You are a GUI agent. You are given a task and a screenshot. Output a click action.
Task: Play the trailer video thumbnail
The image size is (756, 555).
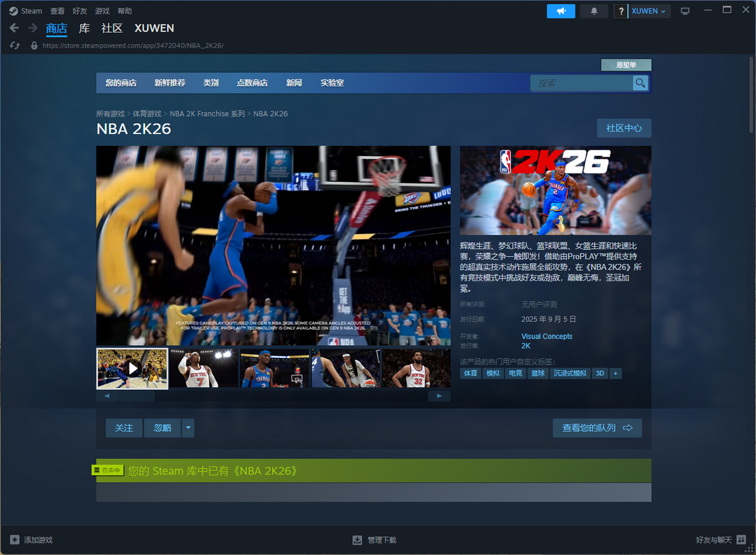coord(132,368)
